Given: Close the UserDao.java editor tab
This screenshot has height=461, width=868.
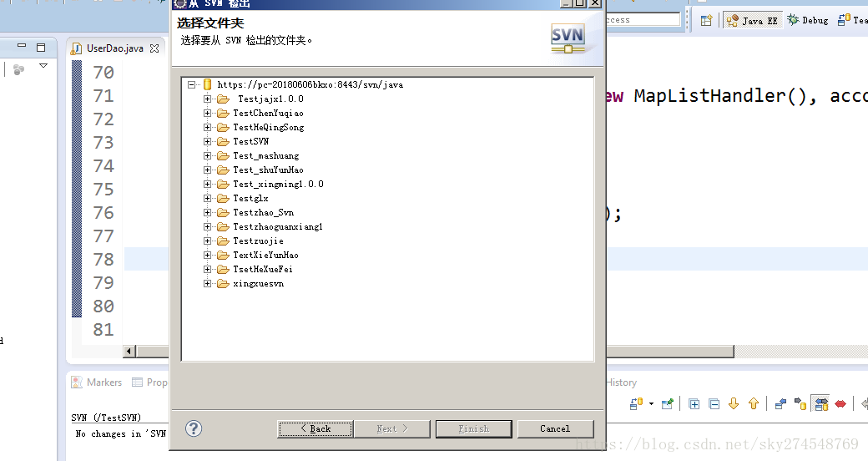Looking at the screenshot, I should [154, 48].
